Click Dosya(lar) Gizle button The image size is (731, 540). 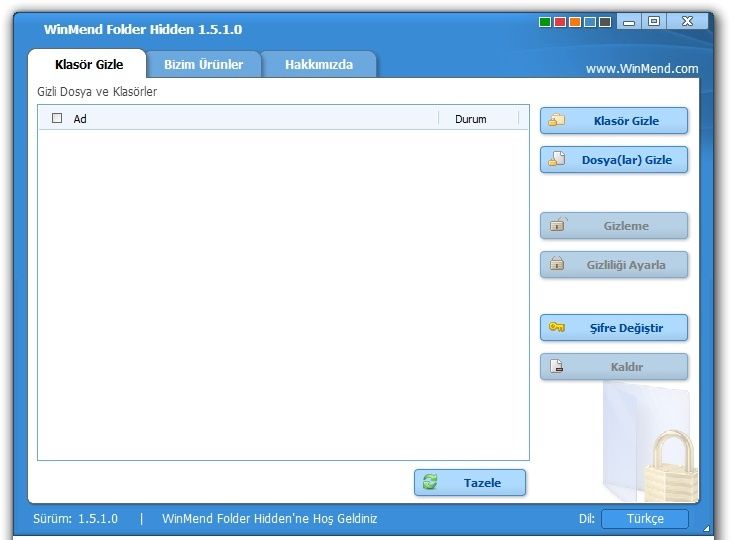614,160
